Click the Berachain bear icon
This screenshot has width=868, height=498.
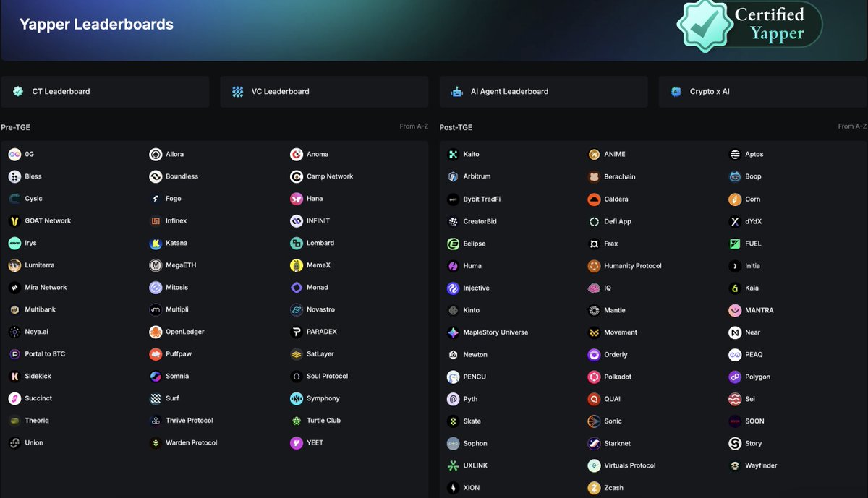(594, 177)
